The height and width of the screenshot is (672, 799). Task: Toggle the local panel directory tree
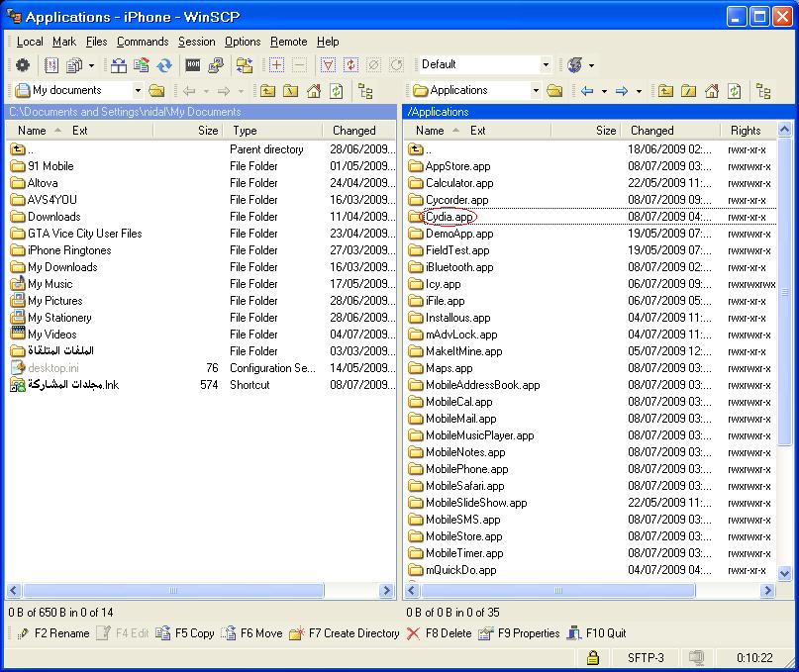point(365,91)
